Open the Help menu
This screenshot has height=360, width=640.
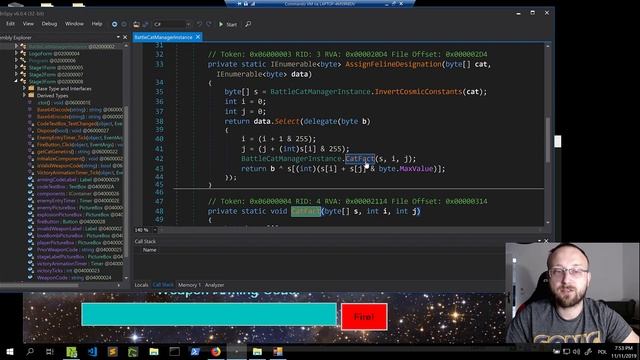(x=97, y=24)
